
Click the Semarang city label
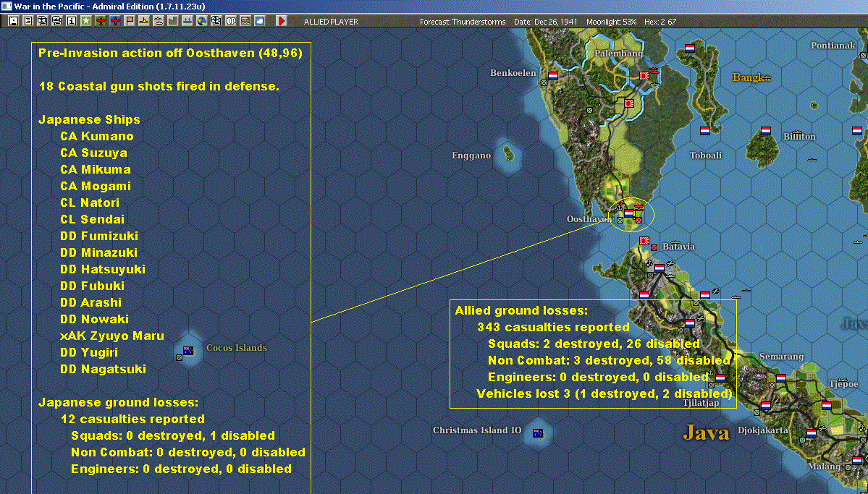coord(782,357)
